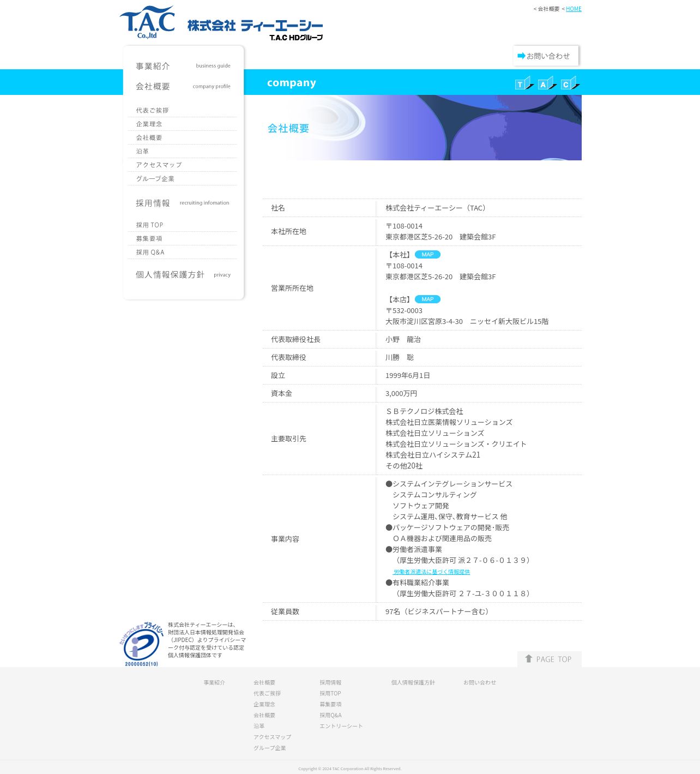Select 採用 Q&A in the sidebar
This screenshot has height=774, width=700.
[x=183, y=252]
